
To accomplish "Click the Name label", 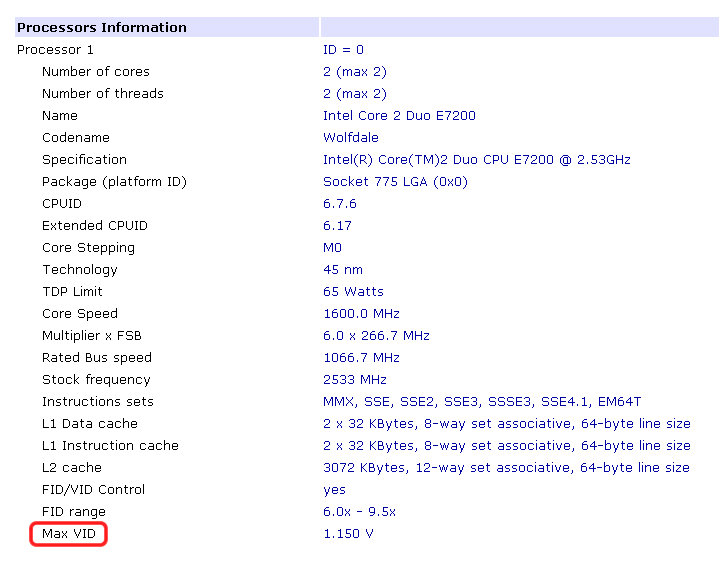I will (x=60, y=116).
